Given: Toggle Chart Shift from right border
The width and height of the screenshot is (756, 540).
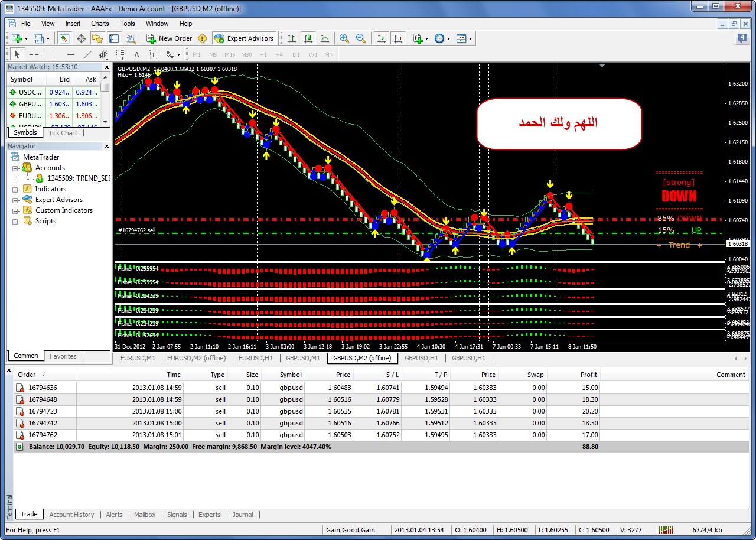Looking at the screenshot, I should 397,38.
